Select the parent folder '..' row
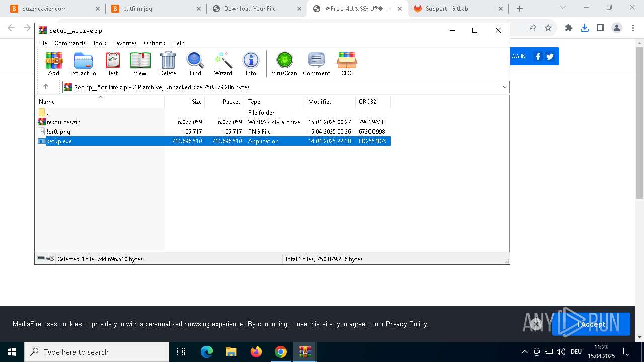This screenshot has width=644, height=362. click(213, 113)
